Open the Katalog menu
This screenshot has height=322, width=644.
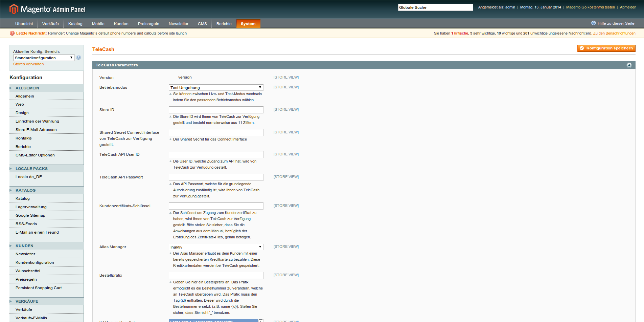[75, 24]
